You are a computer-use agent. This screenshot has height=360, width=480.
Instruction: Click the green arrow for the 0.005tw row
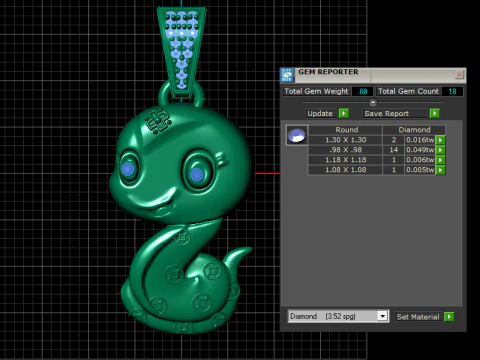[440, 170]
